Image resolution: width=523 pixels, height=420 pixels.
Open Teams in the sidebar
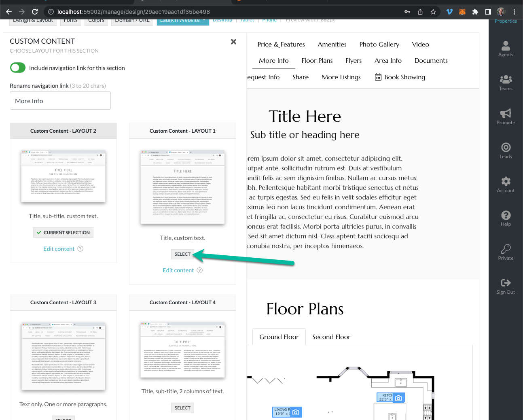pos(506,83)
